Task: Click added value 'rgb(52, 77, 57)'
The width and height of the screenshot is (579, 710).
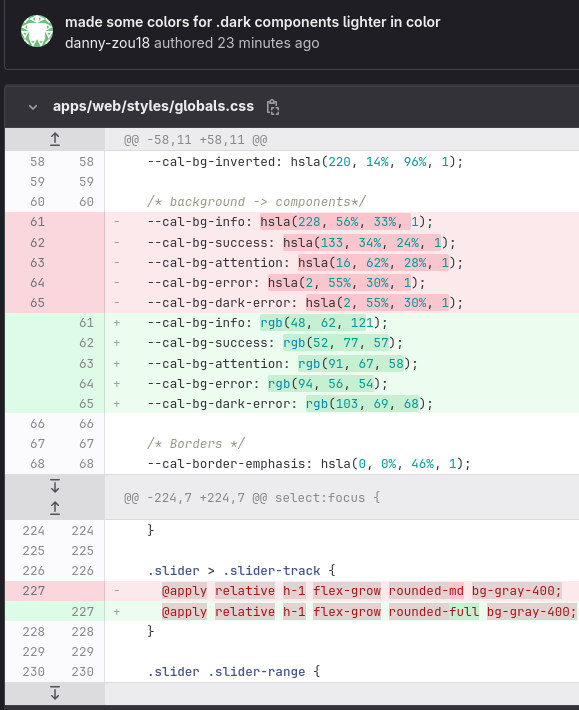Action: [339, 343]
